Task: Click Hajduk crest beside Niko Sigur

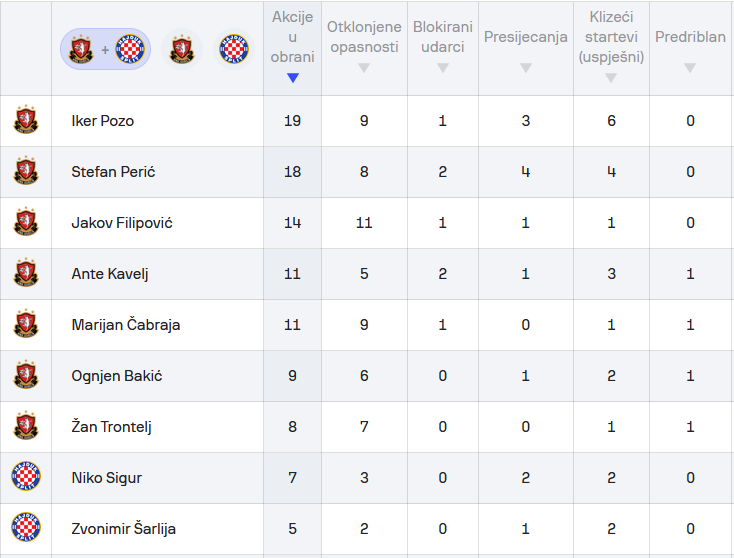Action: [x=26, y=478]
